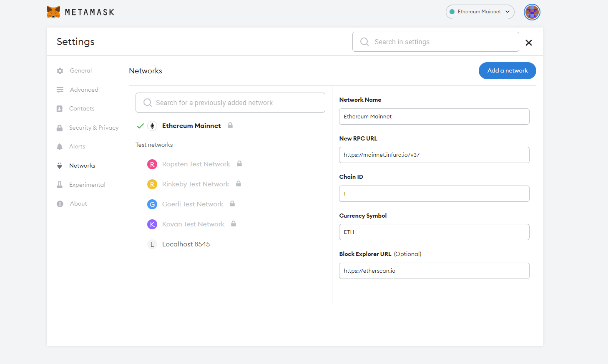This screenshot has width=608, height=364.
Task: Click the Test networks heading text
Action: [x=154, y=145]
